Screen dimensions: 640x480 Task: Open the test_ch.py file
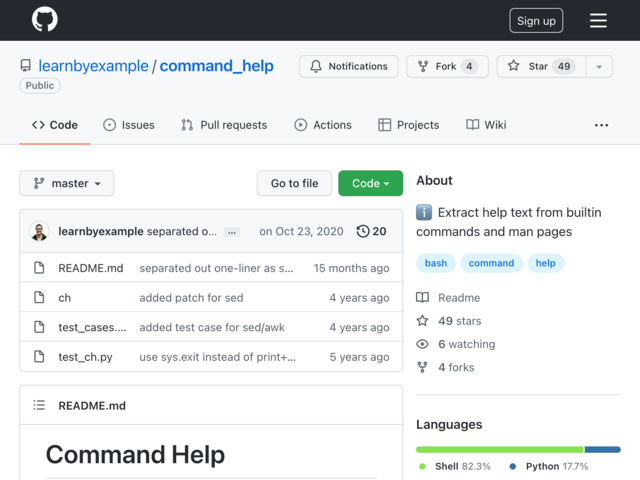(85, 357)
